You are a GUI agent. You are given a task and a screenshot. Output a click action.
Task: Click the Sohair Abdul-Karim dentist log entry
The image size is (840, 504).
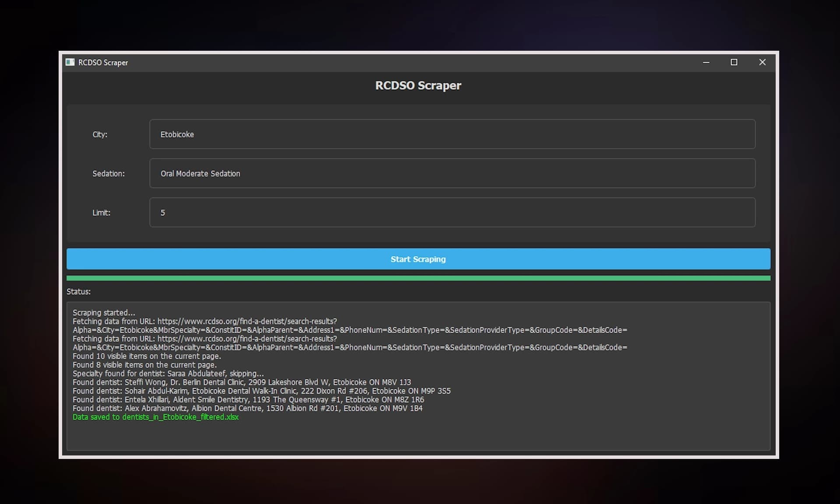click(262, 391)
